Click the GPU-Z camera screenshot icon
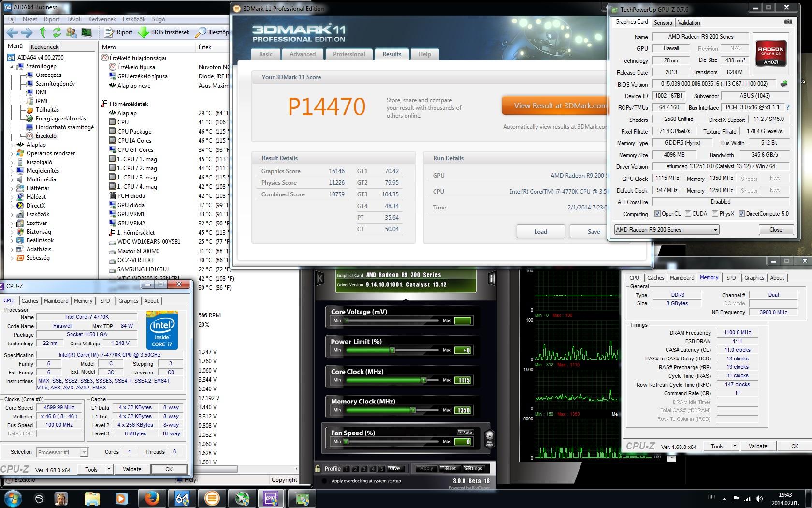This screenshot has width=812, height=508. (x=788, y=22)
